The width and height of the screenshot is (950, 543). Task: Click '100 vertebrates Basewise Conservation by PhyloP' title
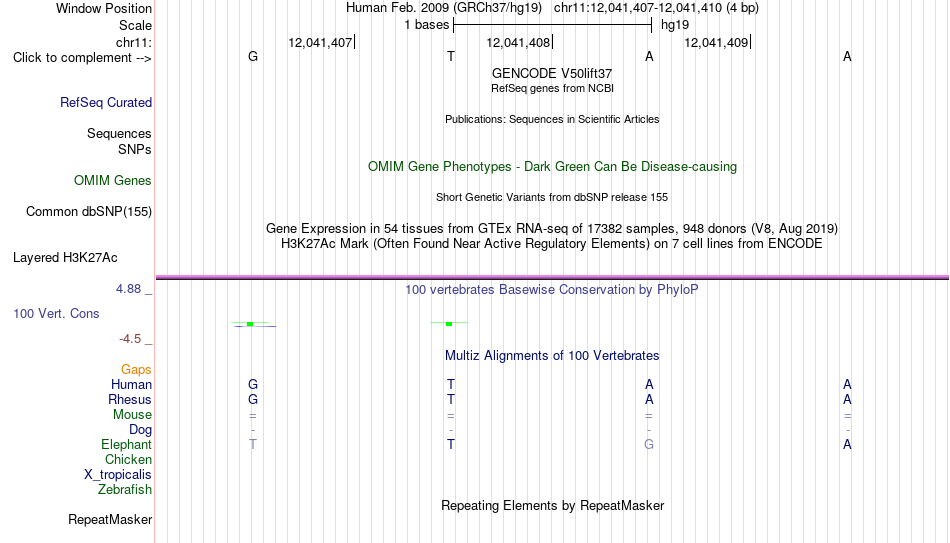pyautogui.click(x=552, y=290)
